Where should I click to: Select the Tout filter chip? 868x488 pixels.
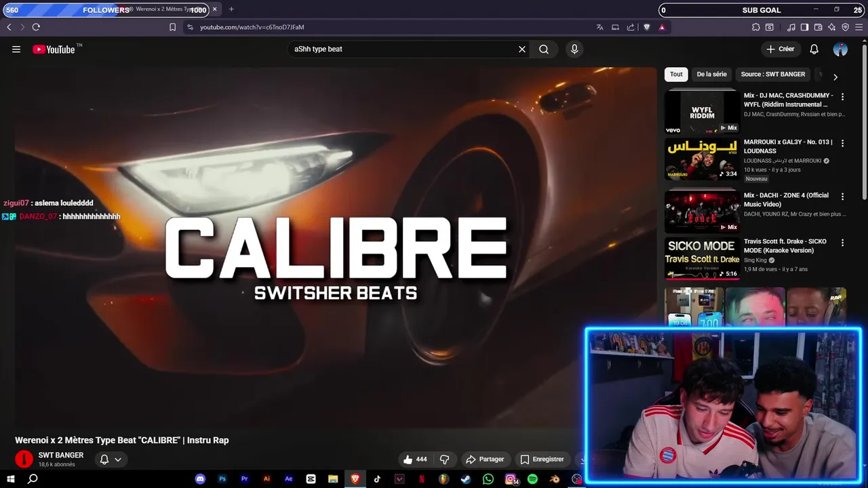(676, 75)
